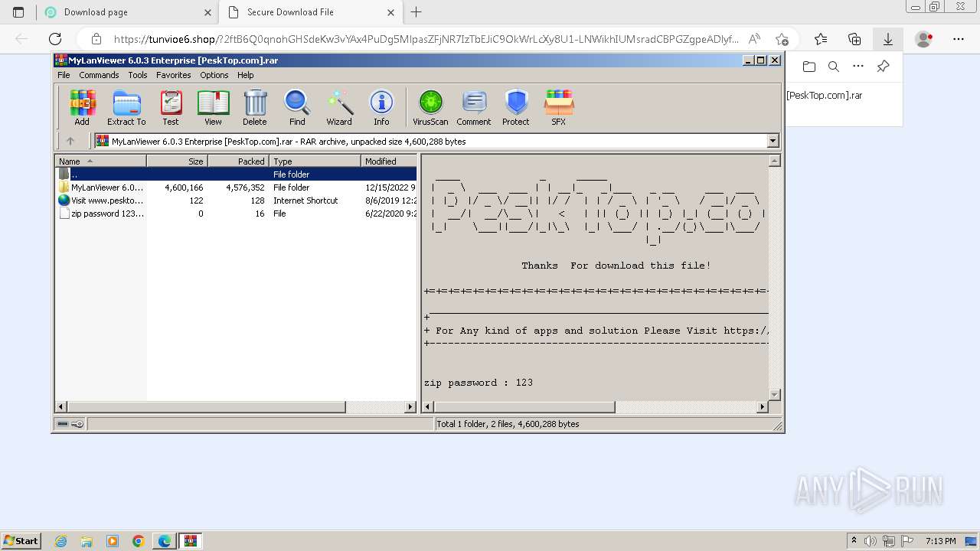This screenshot has width=980, height=551.
Task: Run the Test archive tool
Action: [171, 107]
